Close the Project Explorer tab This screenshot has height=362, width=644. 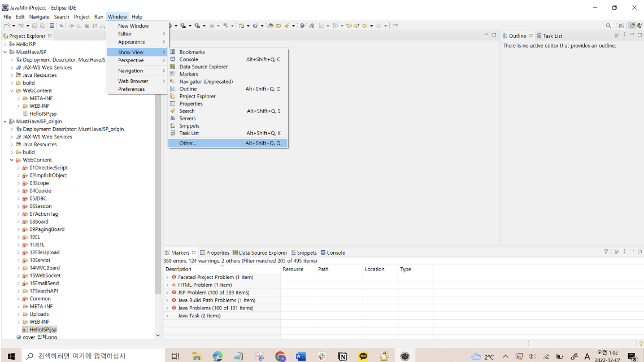point(50,36)
